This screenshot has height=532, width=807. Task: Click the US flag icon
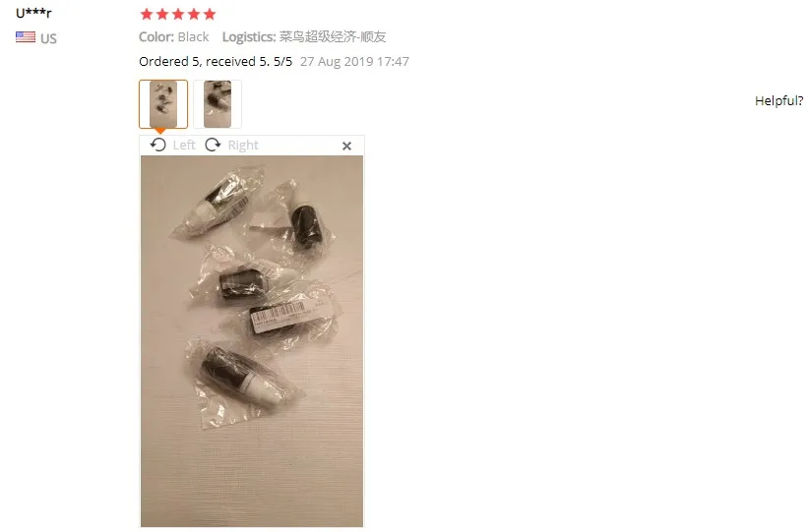pyautogui.click(x=26, y=37)
